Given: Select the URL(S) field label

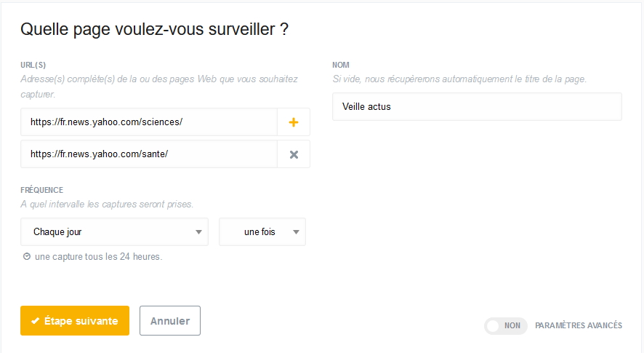Looking at the screenshot, I should (33, 65).
